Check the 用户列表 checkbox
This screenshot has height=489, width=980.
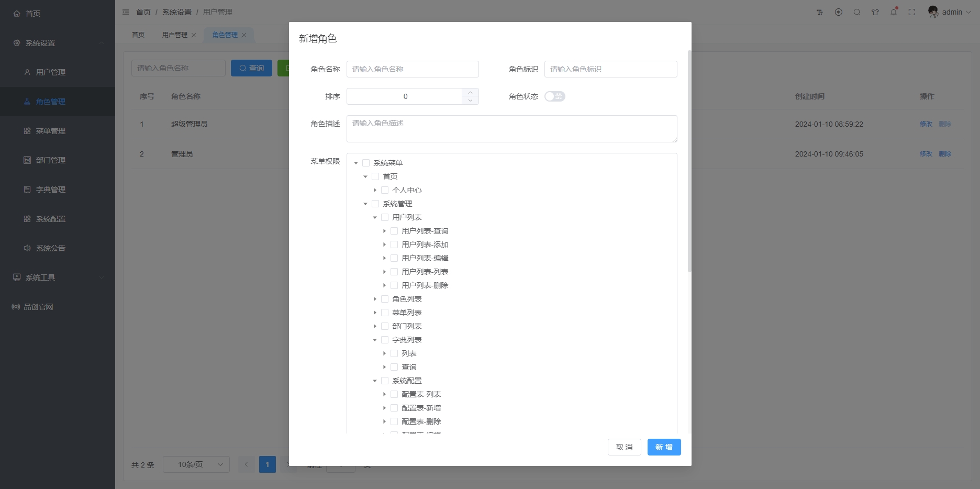385,217
